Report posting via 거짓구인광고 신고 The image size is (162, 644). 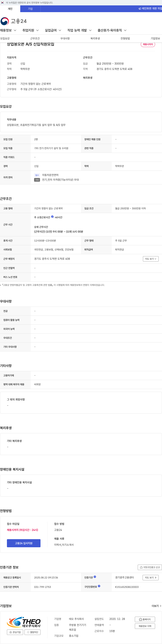[150, 567]
